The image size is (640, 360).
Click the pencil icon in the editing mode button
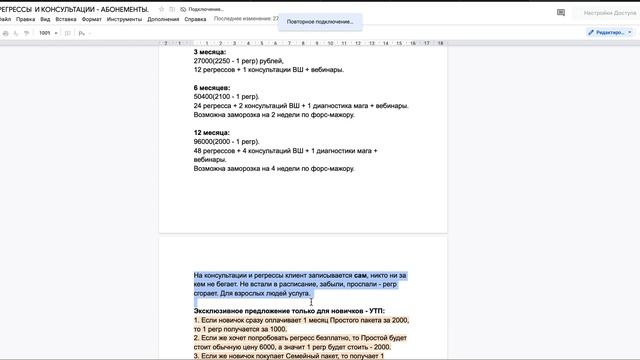(591, 32)
